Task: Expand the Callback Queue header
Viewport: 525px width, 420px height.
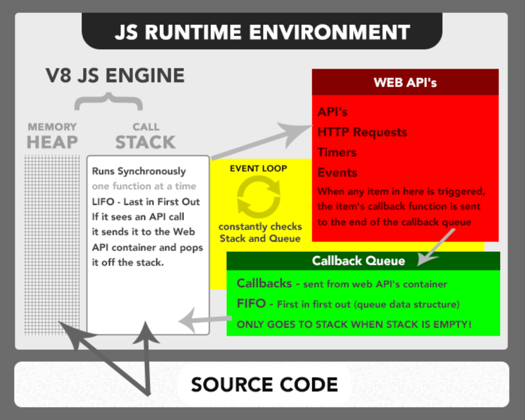Action: (358, 261)
